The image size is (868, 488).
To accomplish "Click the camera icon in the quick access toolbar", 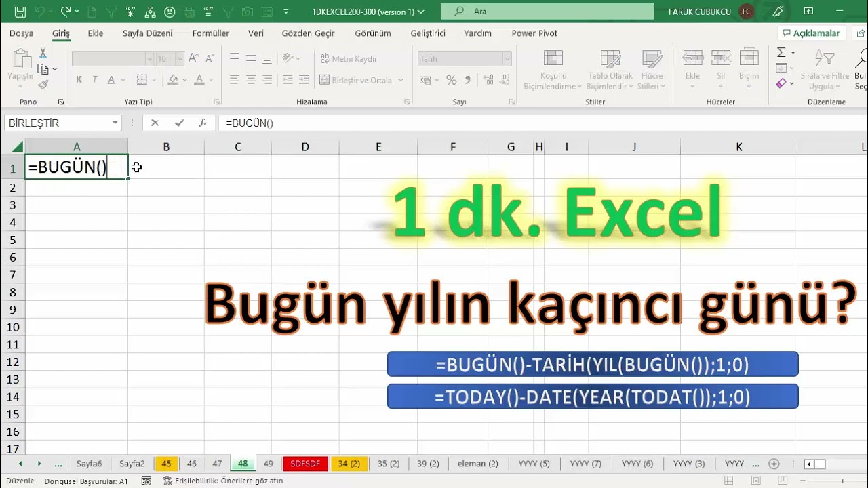I will (248, 12).
